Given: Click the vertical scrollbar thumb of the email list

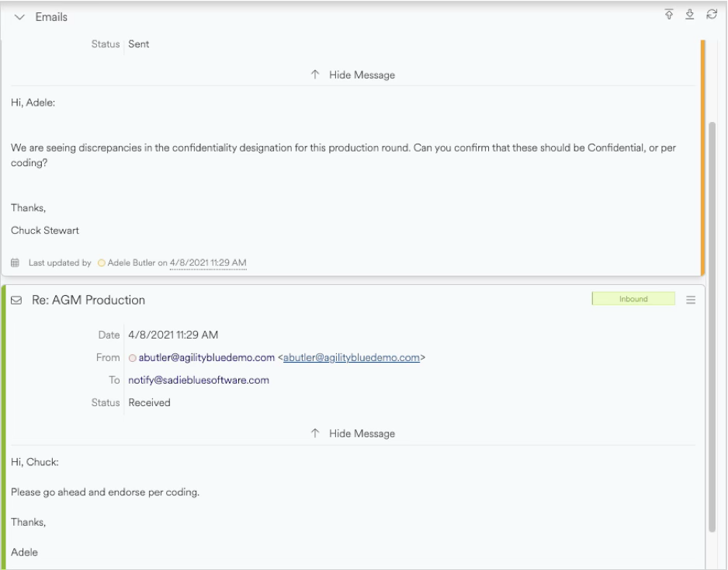Looking at the screenshot, I should (x=712, y=327).
